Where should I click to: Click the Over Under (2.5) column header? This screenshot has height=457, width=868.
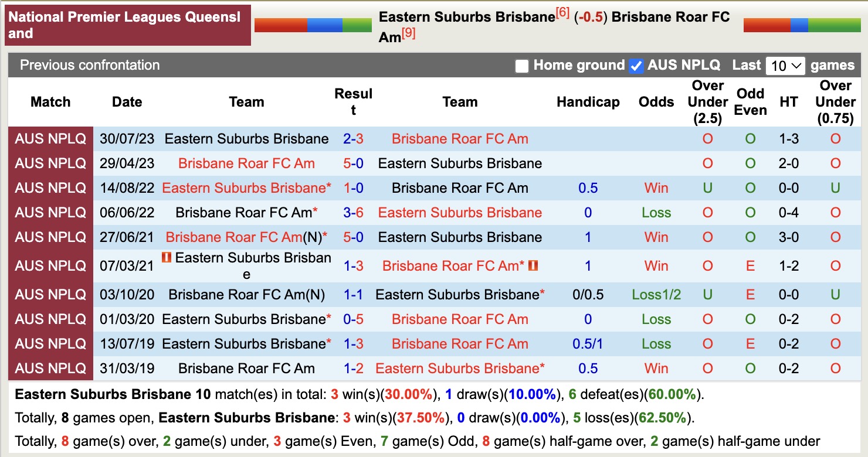[x=707, y=102]
